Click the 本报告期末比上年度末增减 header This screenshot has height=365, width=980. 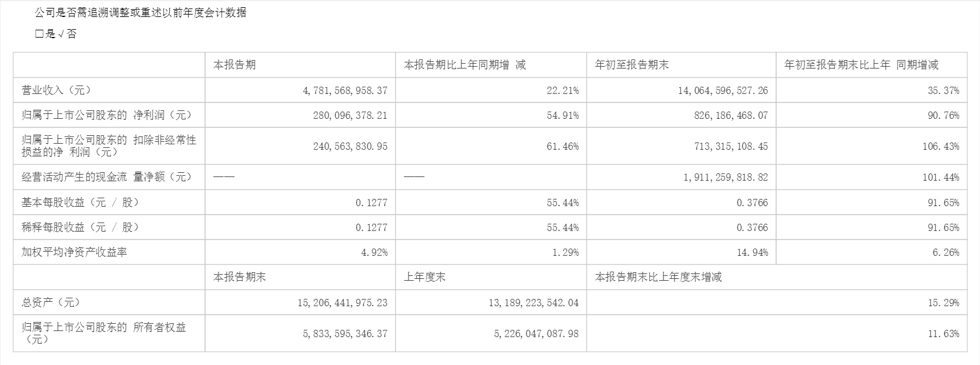point(658,277)
